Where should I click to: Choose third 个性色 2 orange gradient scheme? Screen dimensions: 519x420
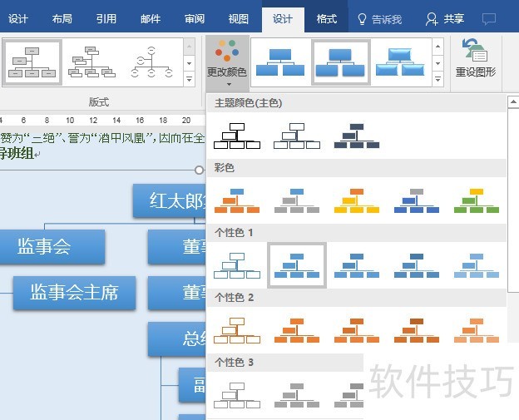tap(357, 331)
